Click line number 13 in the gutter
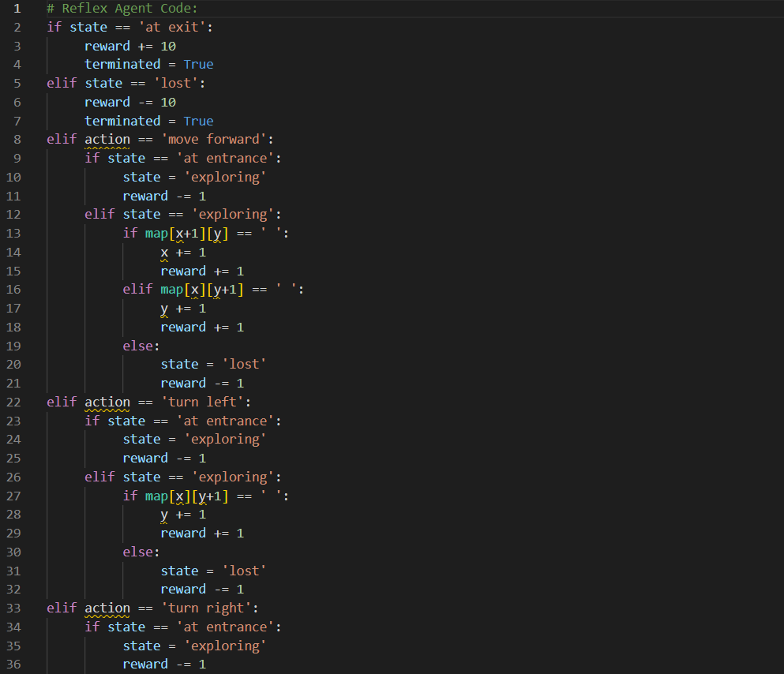Screen dimensions: 784x674 point(13,233)
